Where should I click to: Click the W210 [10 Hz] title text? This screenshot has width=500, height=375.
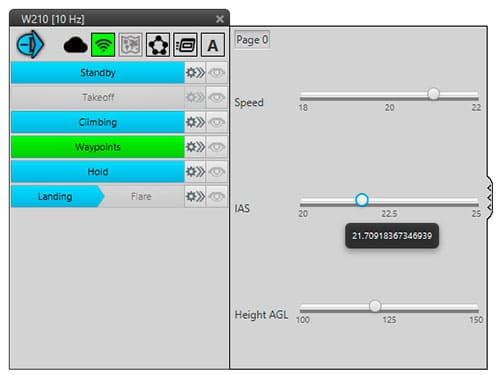(x=53, y=19)
